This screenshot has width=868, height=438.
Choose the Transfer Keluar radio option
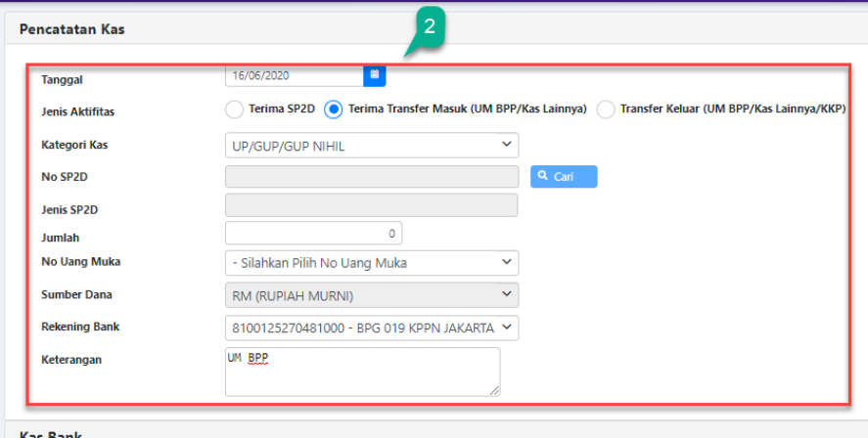pos(605,109)
